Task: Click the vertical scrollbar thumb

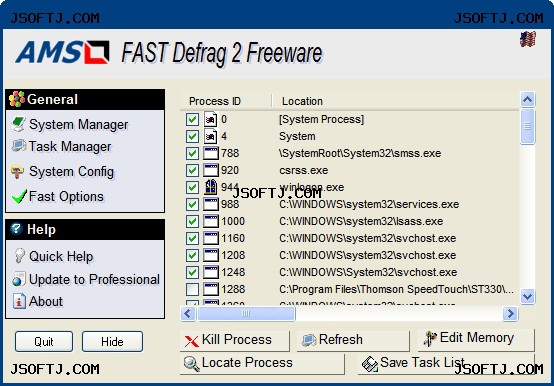Action: click(x=528, y=126)
